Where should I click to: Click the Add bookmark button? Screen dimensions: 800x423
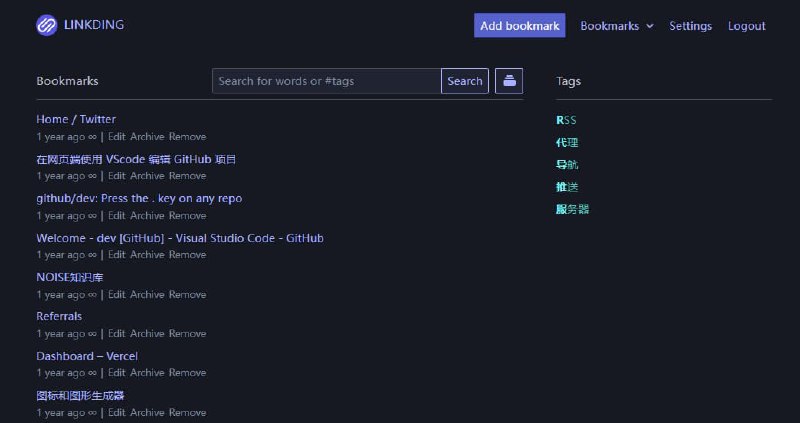tap(519, 26)
